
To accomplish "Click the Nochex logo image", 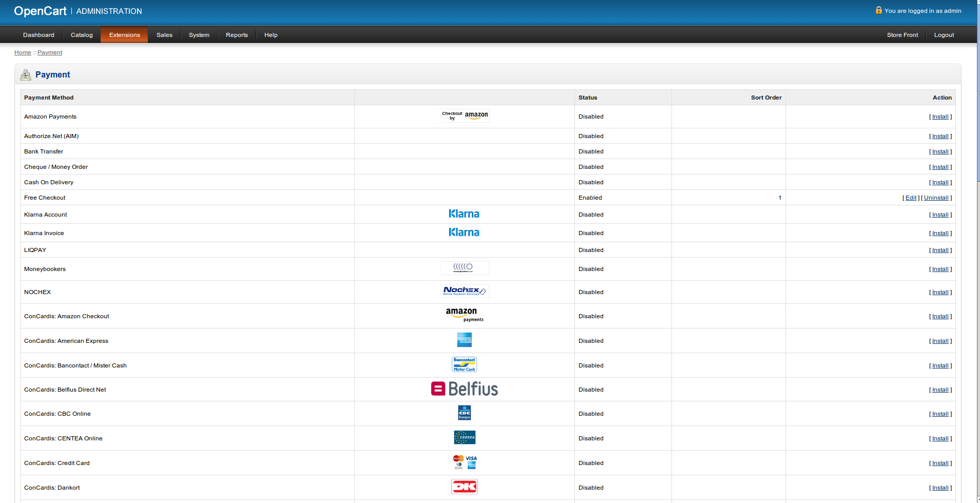I will [464, 291].
